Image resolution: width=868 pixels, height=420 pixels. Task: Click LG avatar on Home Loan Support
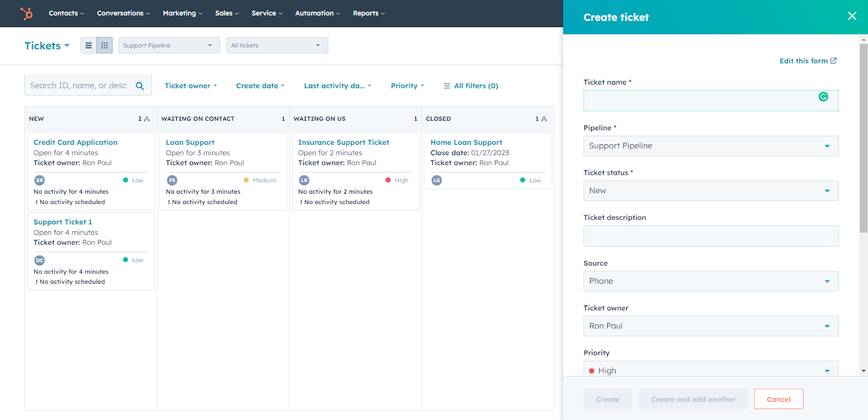coord(437,180)
